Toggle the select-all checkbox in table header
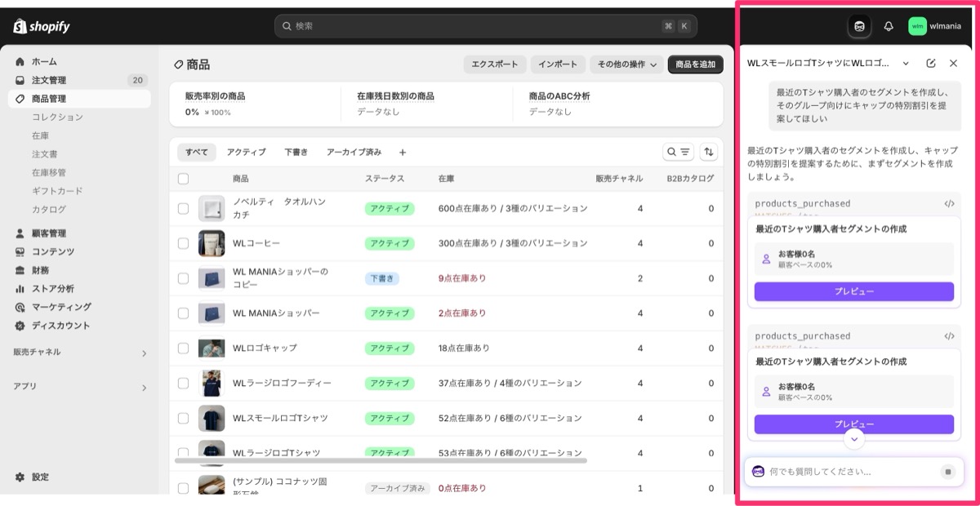980x506 pixels. coord(183,179)
